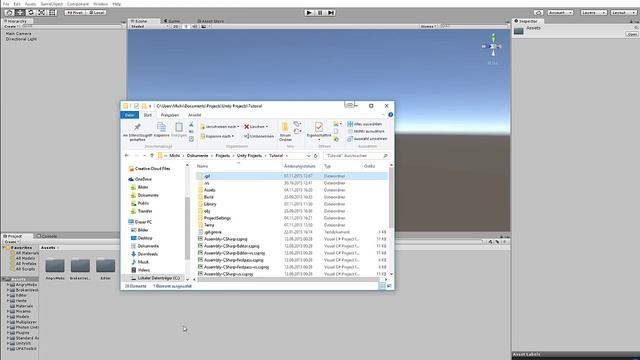Viewport: 640px width, 360px height.
Task: Expand the Plugins folder in project tree
Action: click(x=8, y=333)
